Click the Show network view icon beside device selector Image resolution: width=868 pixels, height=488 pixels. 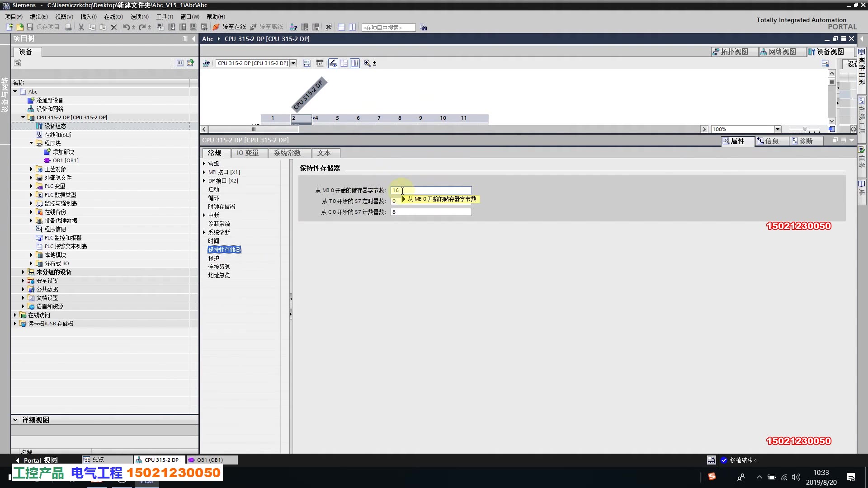207,63
